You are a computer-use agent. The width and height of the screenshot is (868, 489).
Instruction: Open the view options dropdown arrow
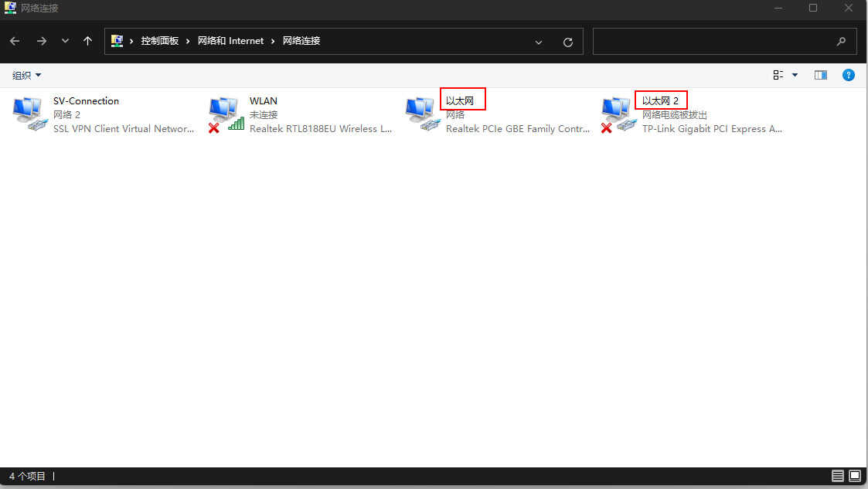coord(795,75)
